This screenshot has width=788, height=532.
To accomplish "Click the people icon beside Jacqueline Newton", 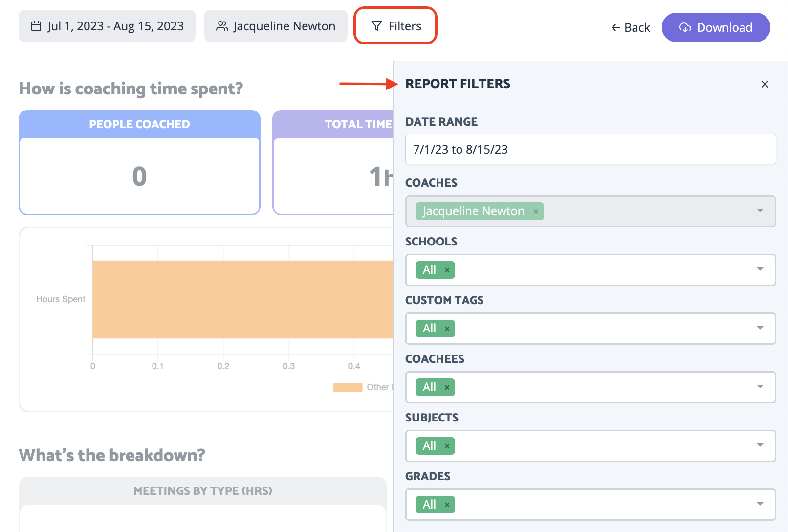I will tap(222, 26).
